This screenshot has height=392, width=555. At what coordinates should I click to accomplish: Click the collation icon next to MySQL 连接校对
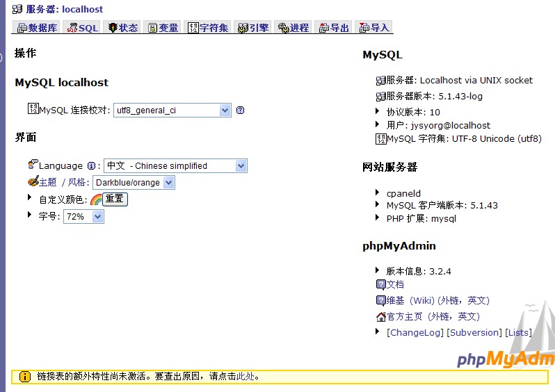tap(33, 108)
